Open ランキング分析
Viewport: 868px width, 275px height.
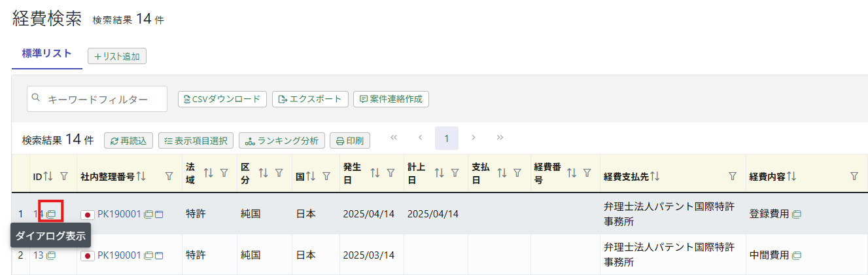(x=282, y=140)
